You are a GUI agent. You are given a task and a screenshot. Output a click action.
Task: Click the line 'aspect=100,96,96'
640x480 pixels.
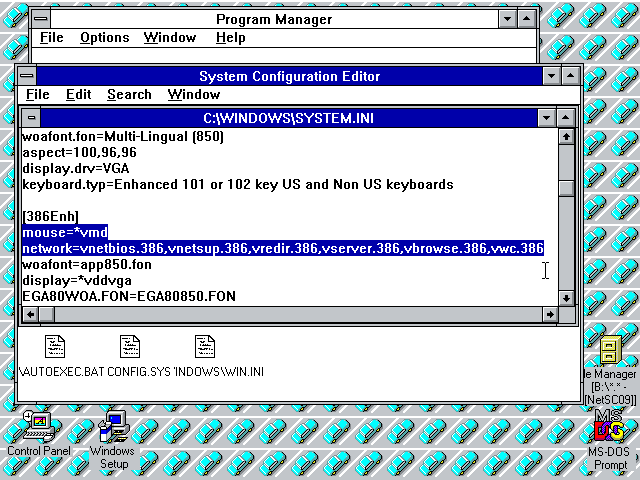tap(79, 152)
